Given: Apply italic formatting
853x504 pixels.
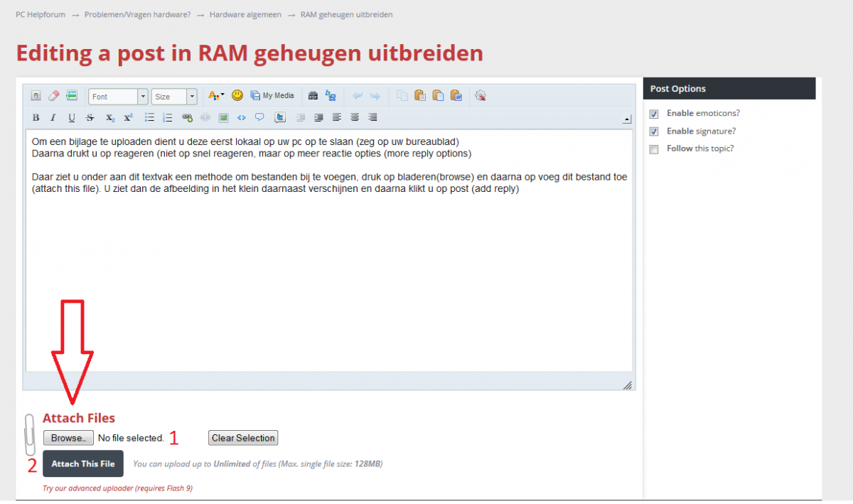Looking at the screenshot, I should [53, 117].
